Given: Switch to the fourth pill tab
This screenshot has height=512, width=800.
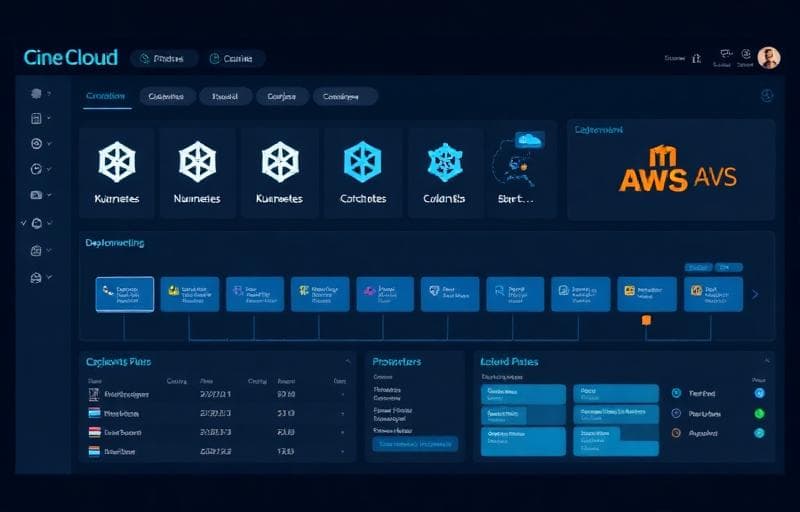Looking at the screenshot, I should (x=282, y=96).
